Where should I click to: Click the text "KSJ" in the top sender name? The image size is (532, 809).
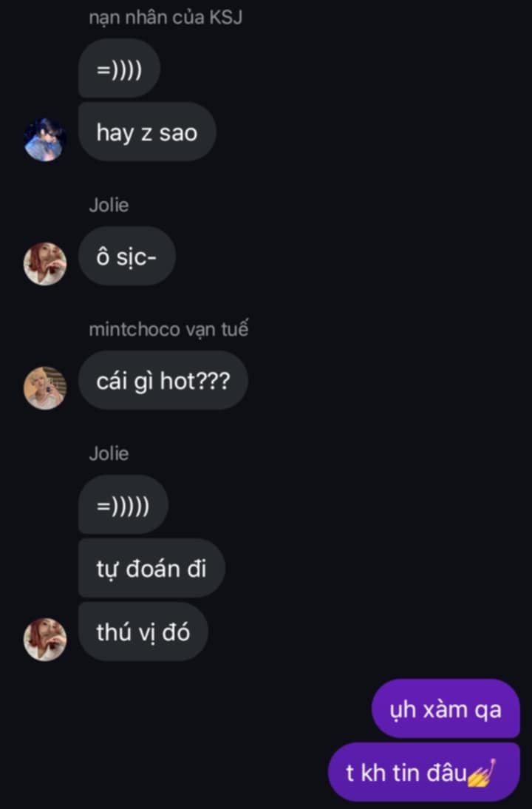click(x=225, y=17)
